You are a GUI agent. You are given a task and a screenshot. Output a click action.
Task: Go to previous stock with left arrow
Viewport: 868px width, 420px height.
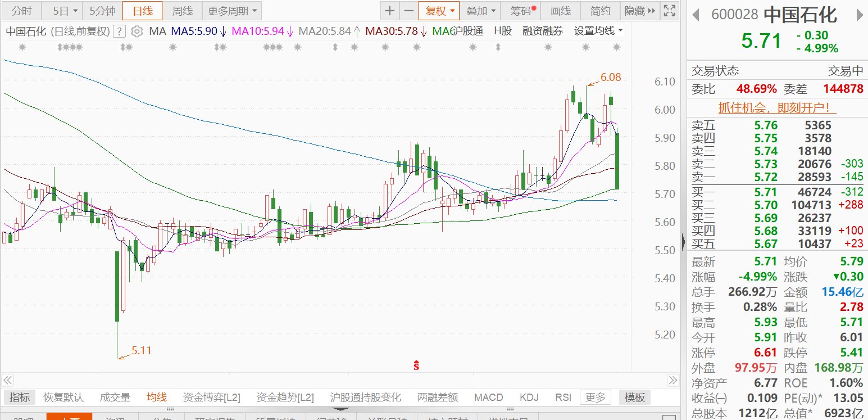click(x=696, y=15)
